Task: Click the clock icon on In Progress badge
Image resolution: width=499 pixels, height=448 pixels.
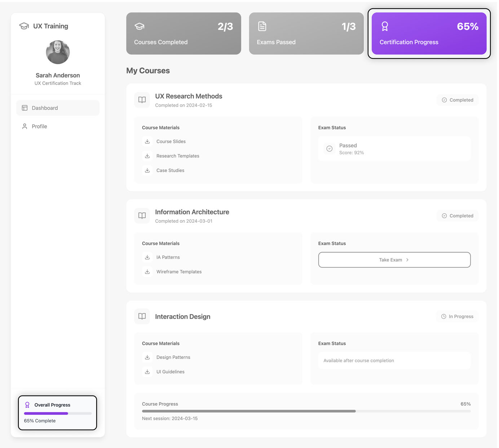Action: [x=444, y=316]
